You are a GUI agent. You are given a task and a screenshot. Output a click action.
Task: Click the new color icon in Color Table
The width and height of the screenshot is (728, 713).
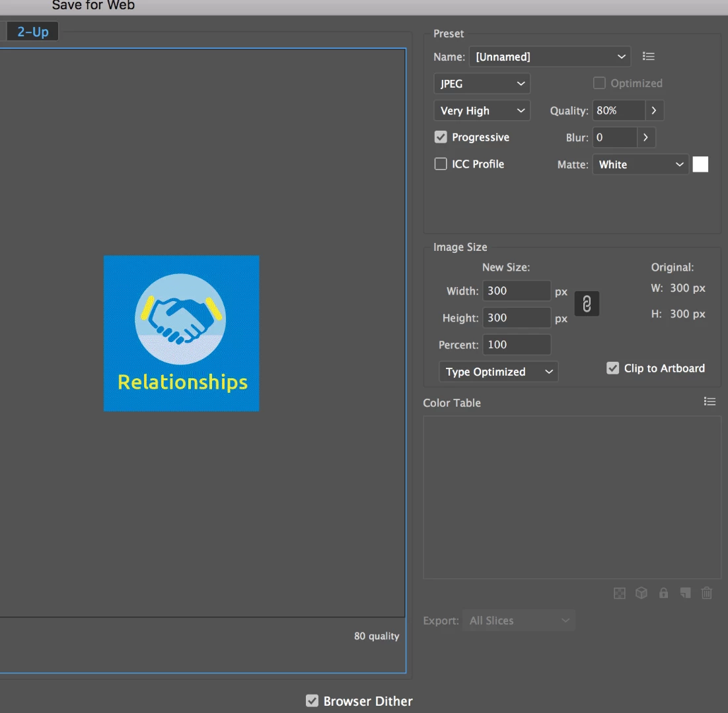coord(685,593)
